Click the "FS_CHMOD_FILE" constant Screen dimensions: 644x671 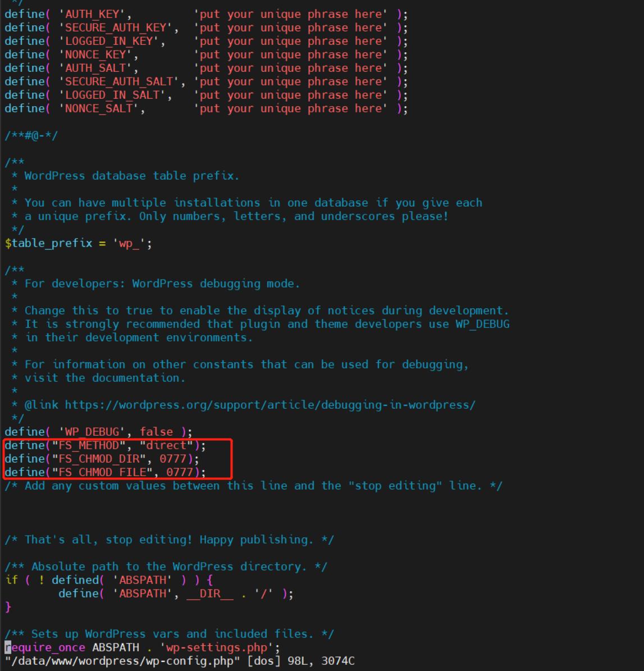(x=102, y=472)
